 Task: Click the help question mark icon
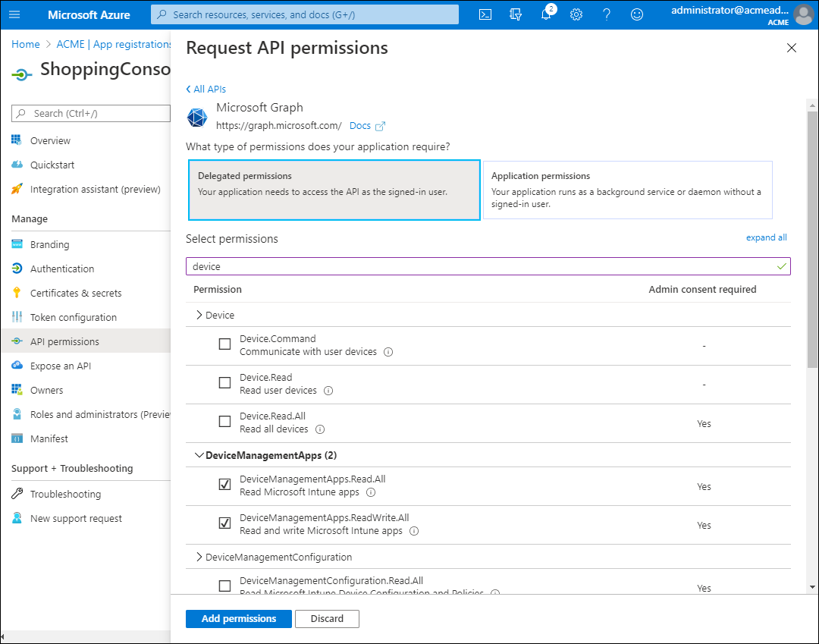point(607,14)
